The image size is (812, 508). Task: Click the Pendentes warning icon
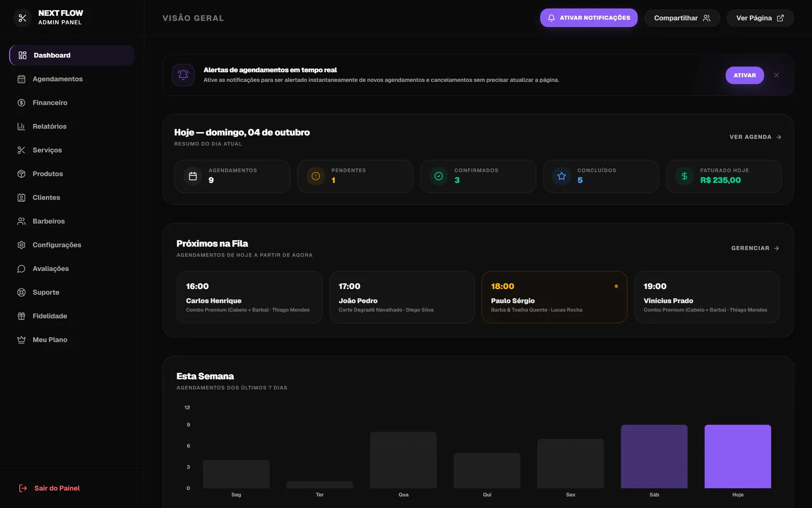point(316,176)
